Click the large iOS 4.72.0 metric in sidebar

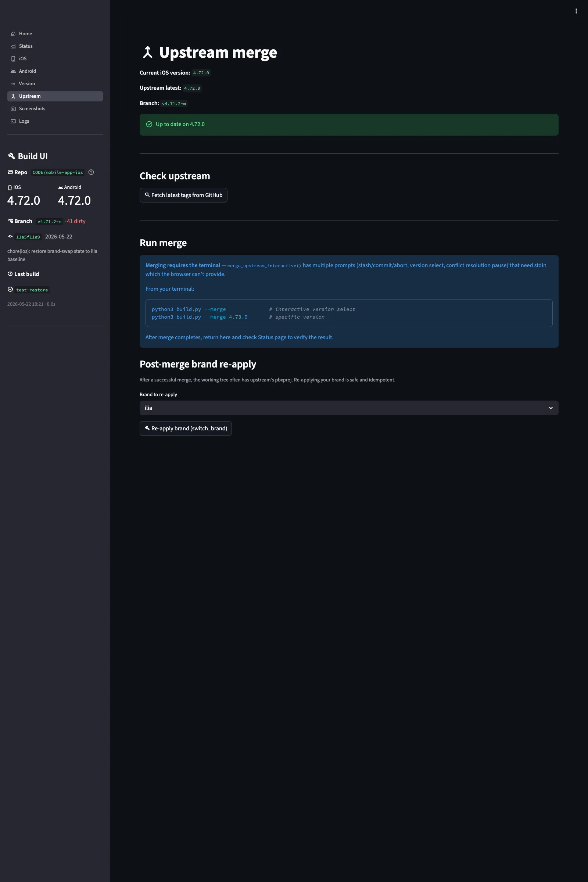point(24,200)
